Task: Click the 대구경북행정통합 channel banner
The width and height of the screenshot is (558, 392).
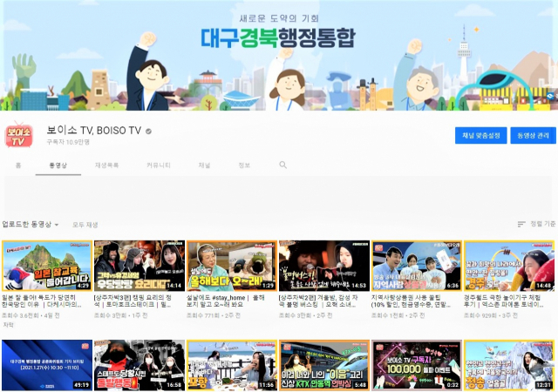Action: pos(279,56)
